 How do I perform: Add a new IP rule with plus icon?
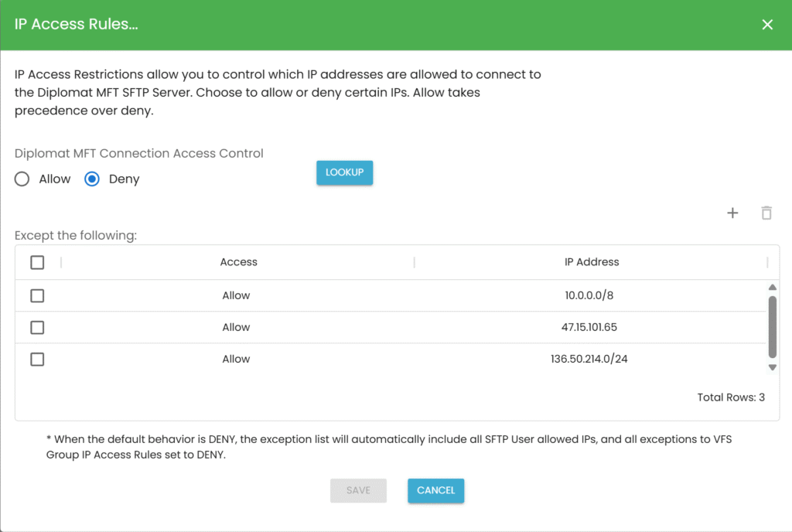(732, 213)
